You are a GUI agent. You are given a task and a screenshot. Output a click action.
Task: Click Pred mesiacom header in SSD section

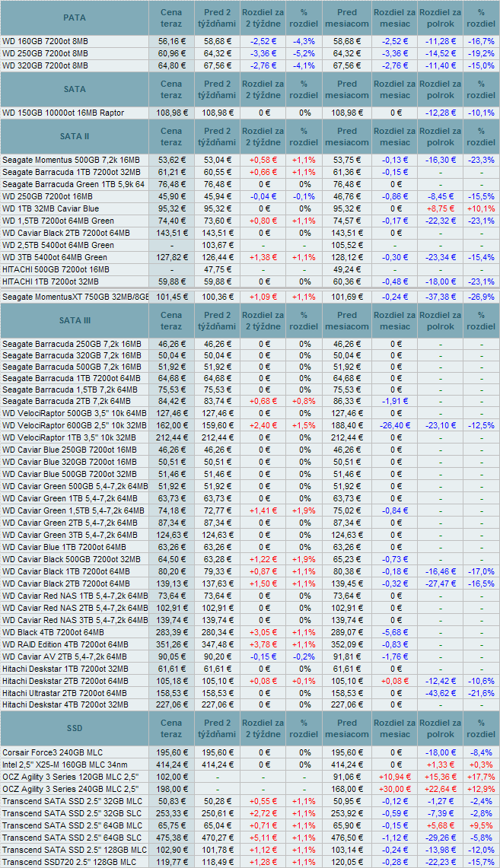347,728
